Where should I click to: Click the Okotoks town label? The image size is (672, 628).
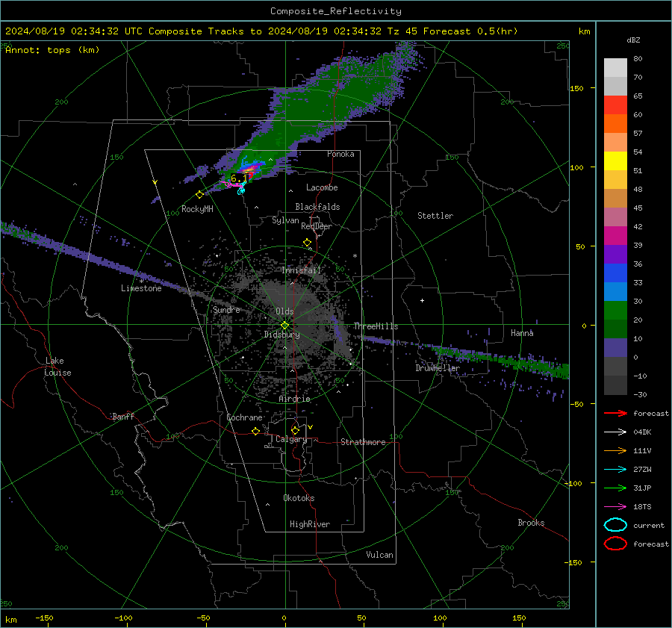(x=299, y=498)
